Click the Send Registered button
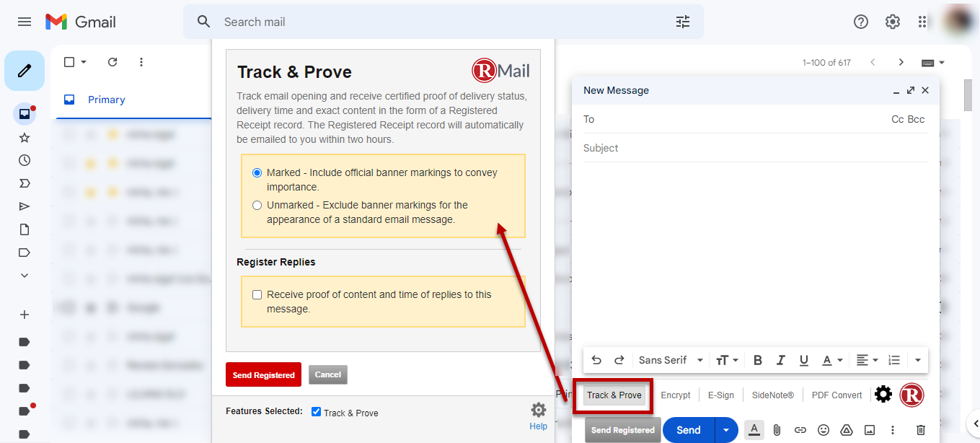 click(x=262, y=374)
